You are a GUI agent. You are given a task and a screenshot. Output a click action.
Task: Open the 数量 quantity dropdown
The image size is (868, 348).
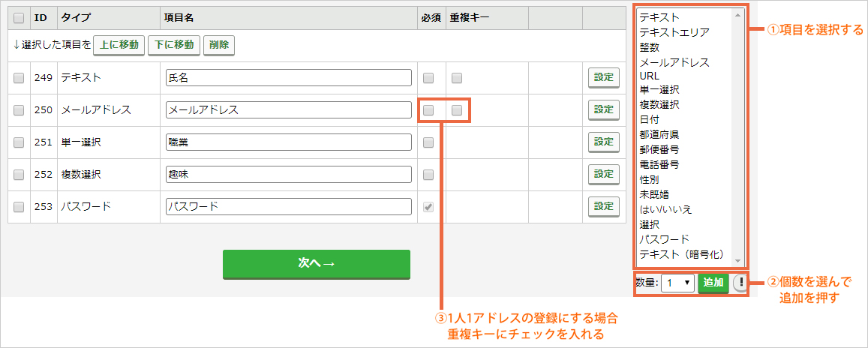pos(677,283)
